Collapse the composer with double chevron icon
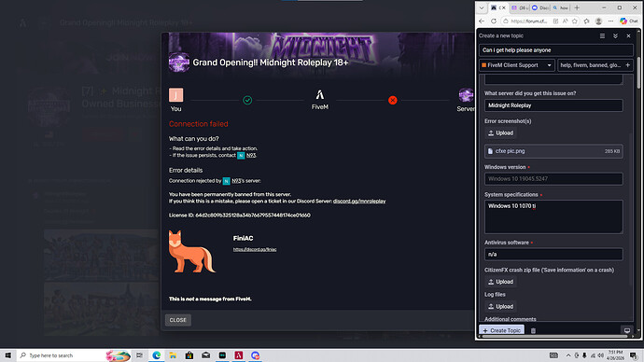Screen dimensions: 644x362 click(x=615, y=36)
